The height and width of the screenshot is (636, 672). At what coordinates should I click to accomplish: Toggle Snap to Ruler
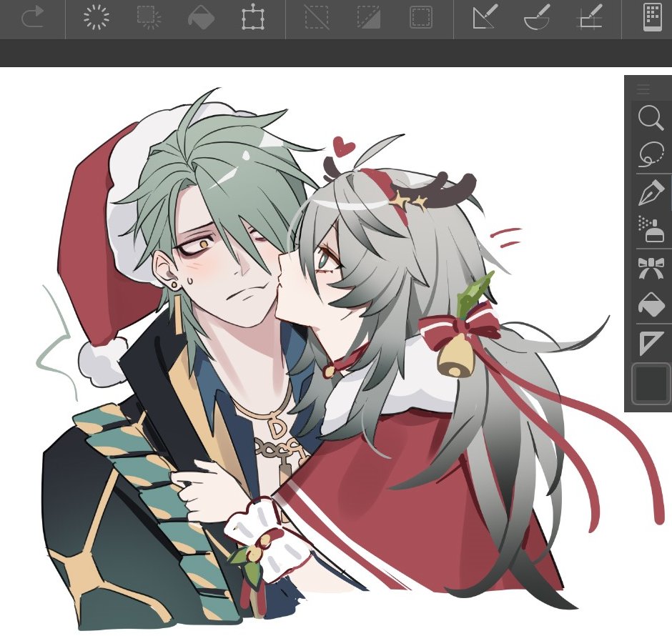(485, 18)
